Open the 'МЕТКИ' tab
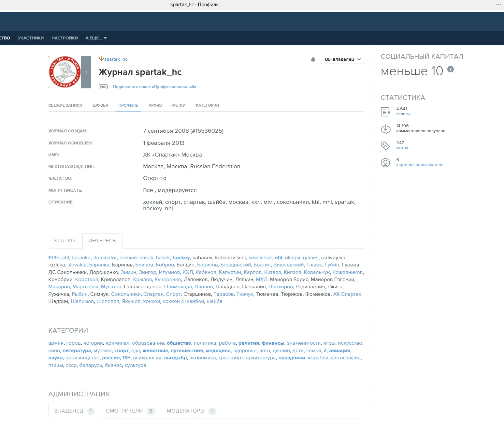 click(x=179, y=105)
